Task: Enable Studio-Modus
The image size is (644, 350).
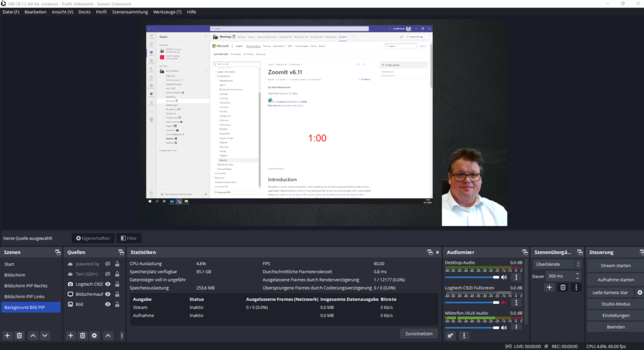Action: 615,304
